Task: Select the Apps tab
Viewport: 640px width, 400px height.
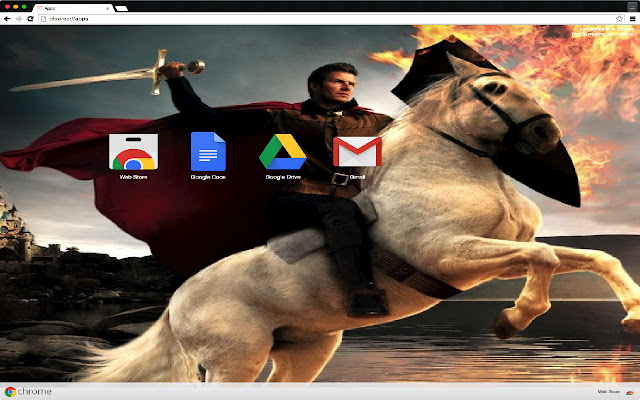Action: pyautogui.click(x=73, y=8)
